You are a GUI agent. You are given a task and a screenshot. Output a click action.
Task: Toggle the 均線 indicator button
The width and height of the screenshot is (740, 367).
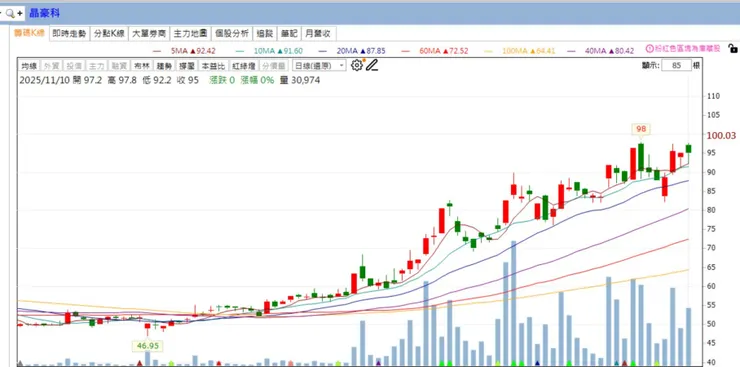29,66
